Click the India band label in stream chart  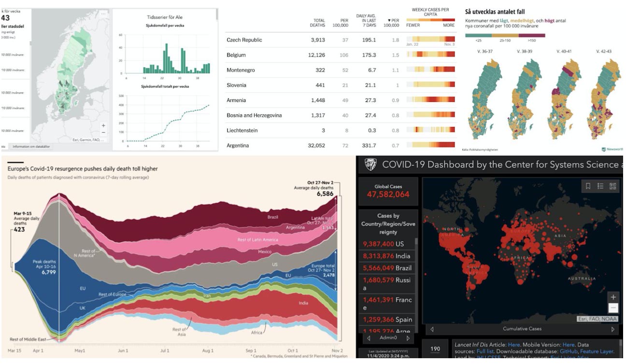[x=303, y=303]
